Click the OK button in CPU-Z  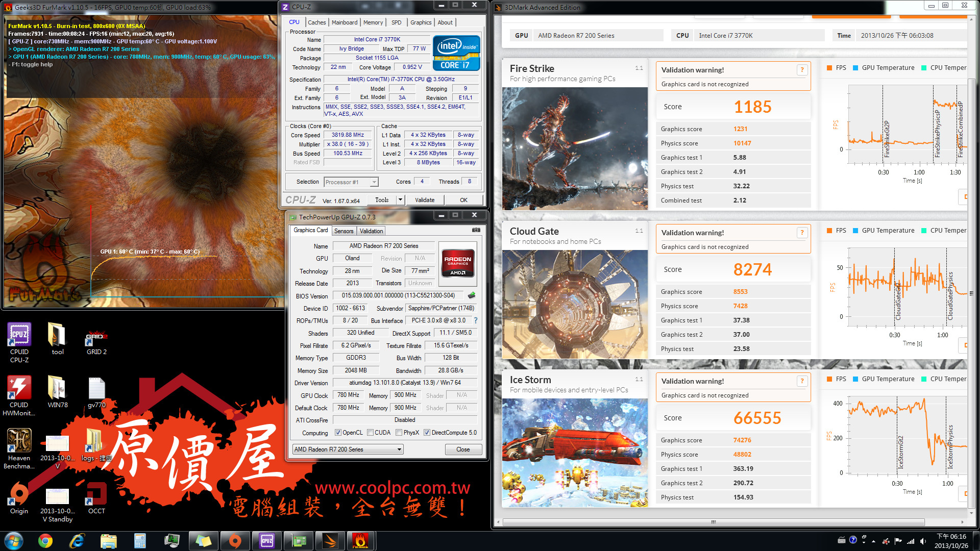(463, 200)
